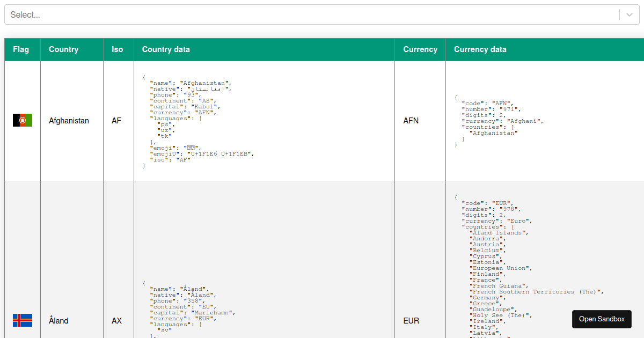Click the Currency data column header
The width and height of the screenshot is (644, 338).
pos(480,49)
